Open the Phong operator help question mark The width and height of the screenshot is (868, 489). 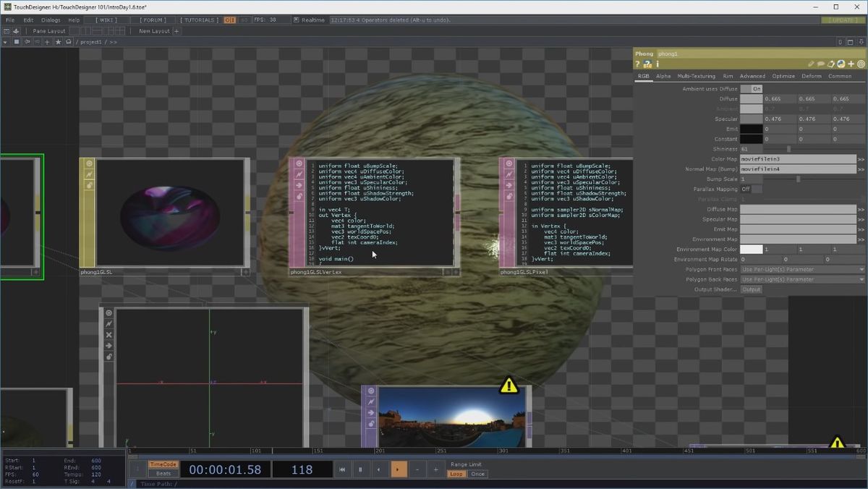pos(638,64)
